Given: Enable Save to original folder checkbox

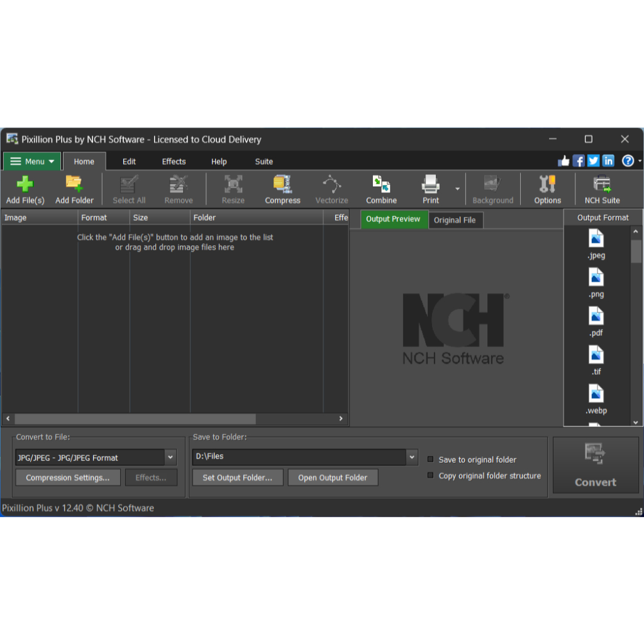Looking at the screenshot, I should [x=431, y=459].
